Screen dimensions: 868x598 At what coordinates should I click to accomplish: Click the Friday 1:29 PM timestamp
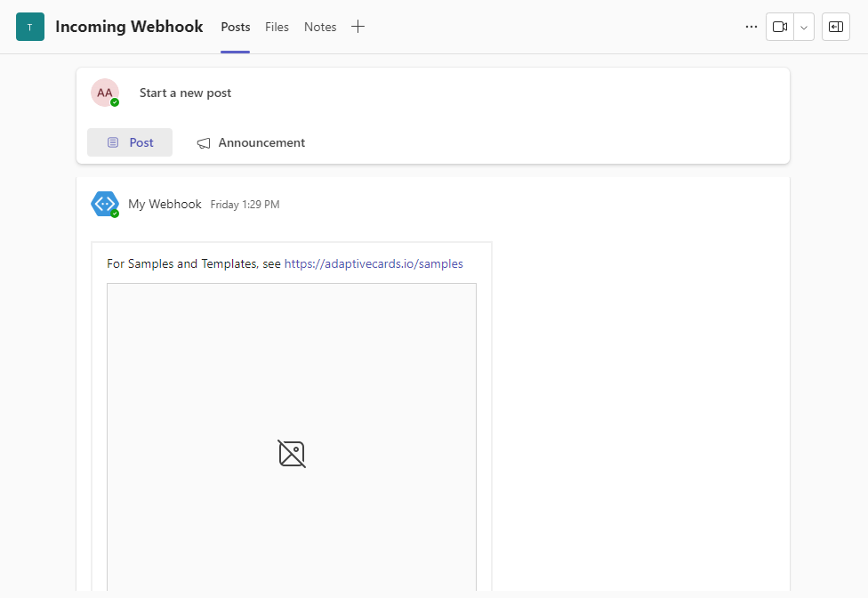tap(243, 204)
